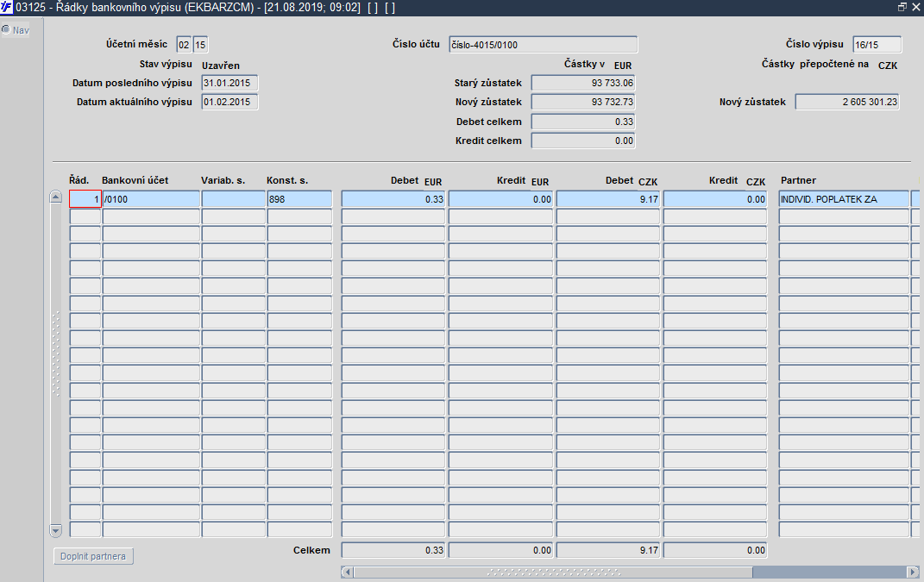Click the Konst. s. column header
Viewport: 924px width, 582px height.
tap(287, 180)
